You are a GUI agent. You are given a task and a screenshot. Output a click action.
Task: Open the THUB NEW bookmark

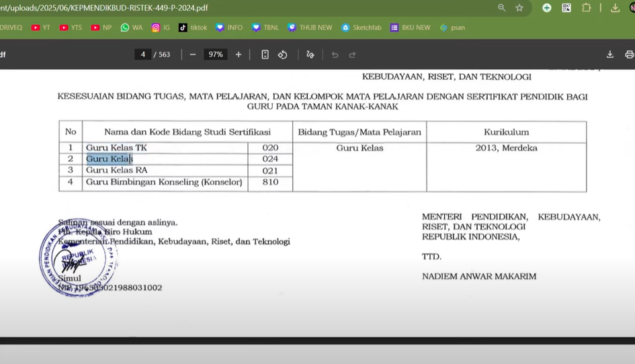(x=310, y=28)
